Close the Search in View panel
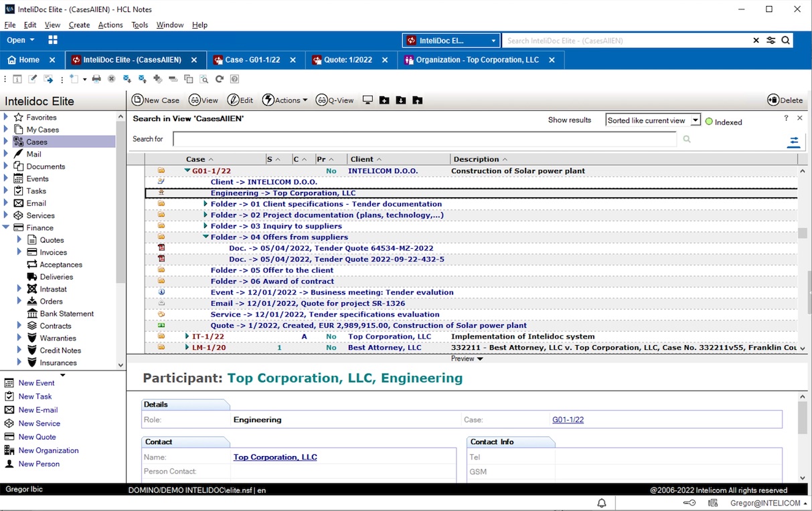Viewport: 812px width, 511px height. point(799,118)
